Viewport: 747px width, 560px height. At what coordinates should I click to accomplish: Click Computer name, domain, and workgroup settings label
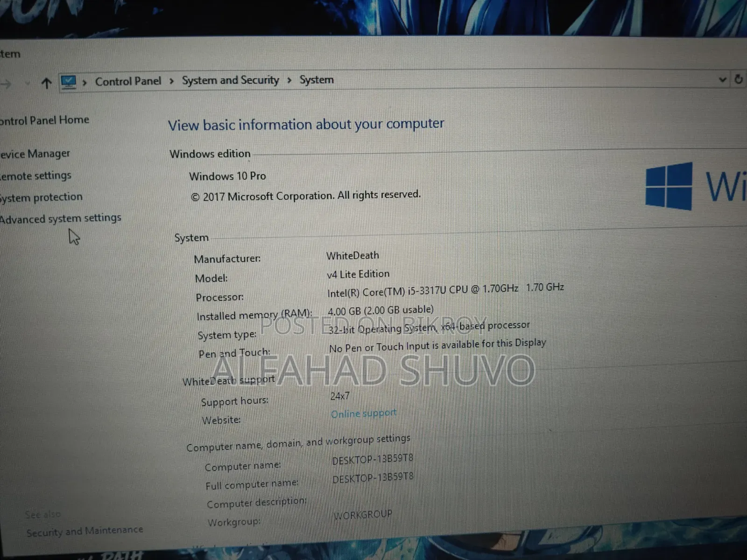298,443
